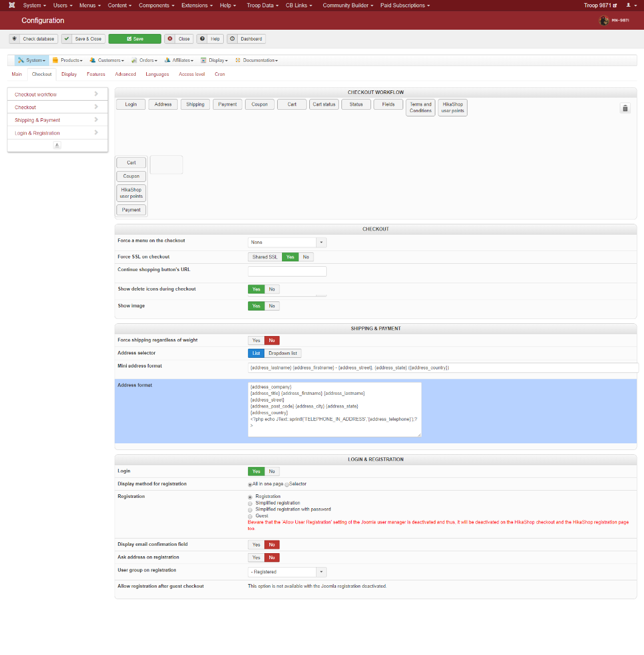
Task: Click the green Save button
Action: (x=135, y=39)
